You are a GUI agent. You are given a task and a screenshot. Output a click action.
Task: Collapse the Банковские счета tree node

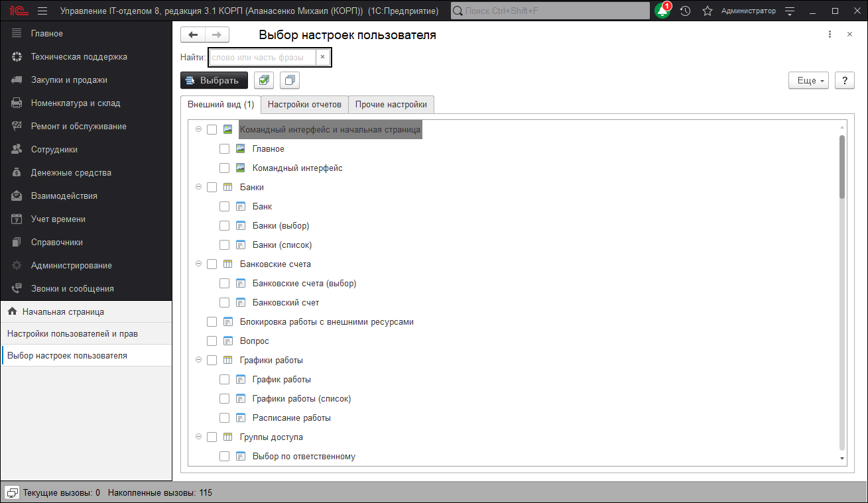tap(198, 264)
